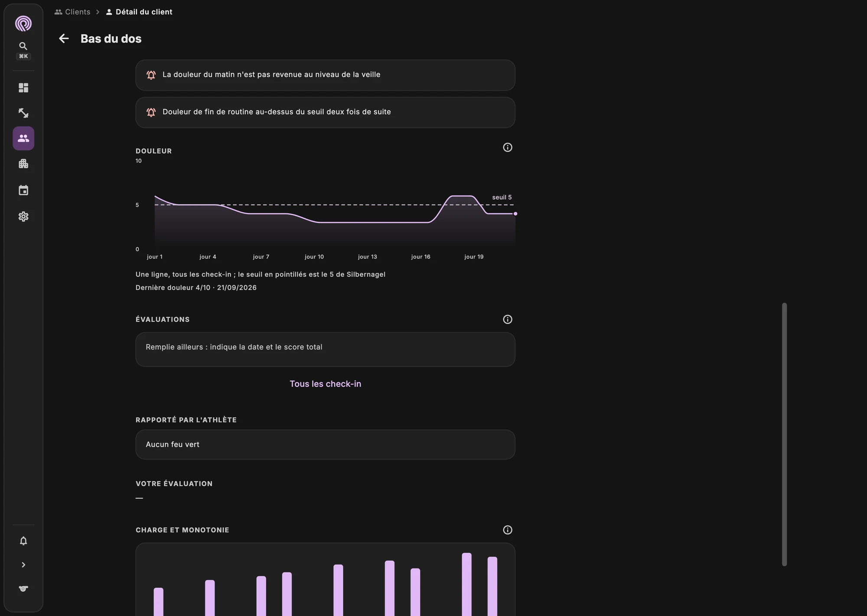Click the Votre évaluation heading
This screenshot has height=616, width=867.
(174, 483)
